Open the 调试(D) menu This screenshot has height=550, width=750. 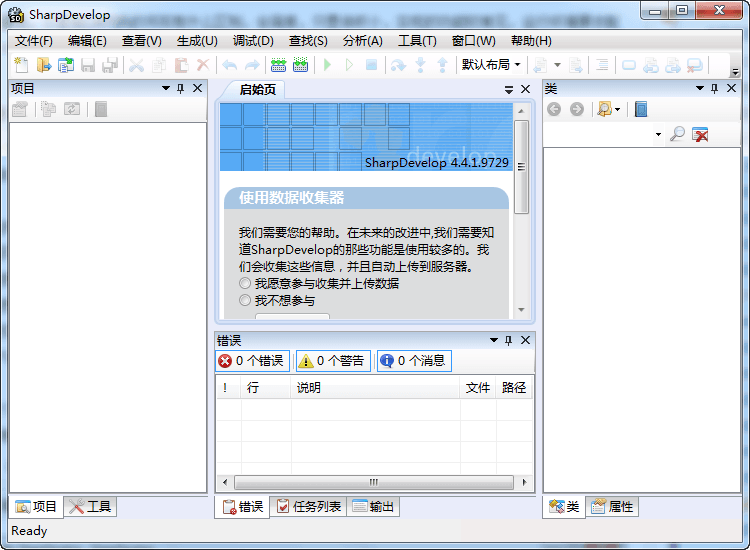[252, 41]
